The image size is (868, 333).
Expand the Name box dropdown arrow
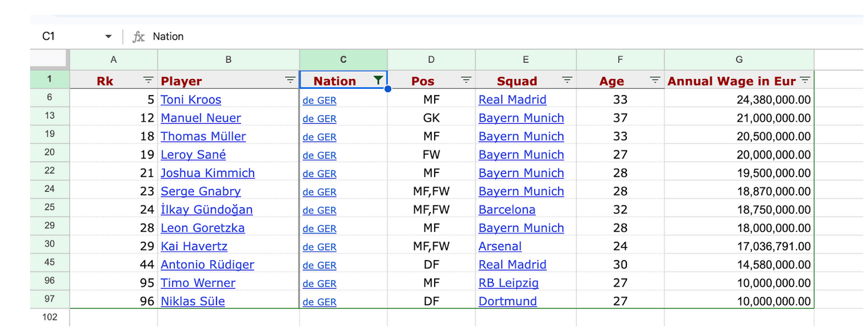[x=108, y=37]
